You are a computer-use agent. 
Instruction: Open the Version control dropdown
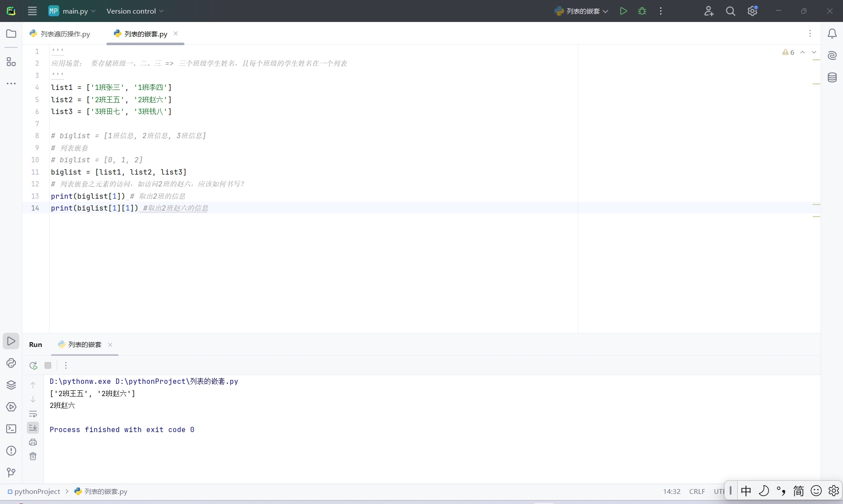click(x=135, y=11)
